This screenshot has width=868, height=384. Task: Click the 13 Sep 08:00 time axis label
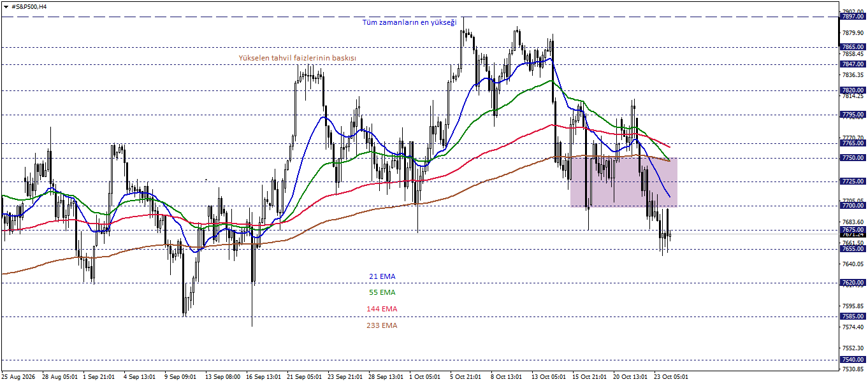[x=223, y=377]
